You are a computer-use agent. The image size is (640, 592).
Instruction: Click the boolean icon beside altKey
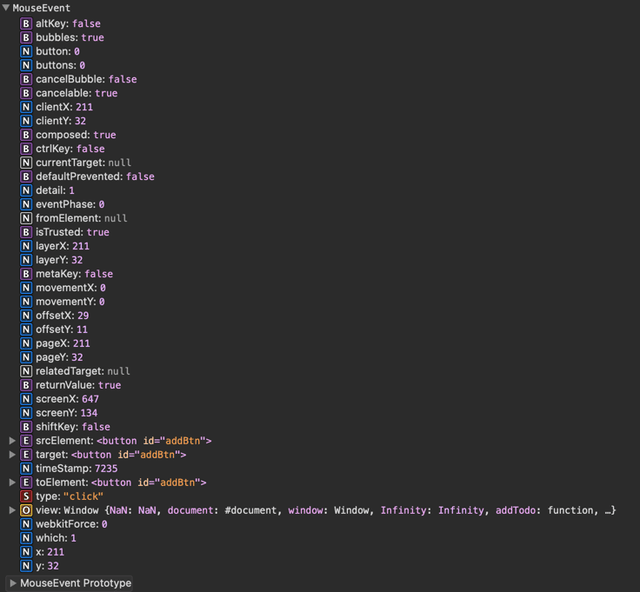coord(26,23)
